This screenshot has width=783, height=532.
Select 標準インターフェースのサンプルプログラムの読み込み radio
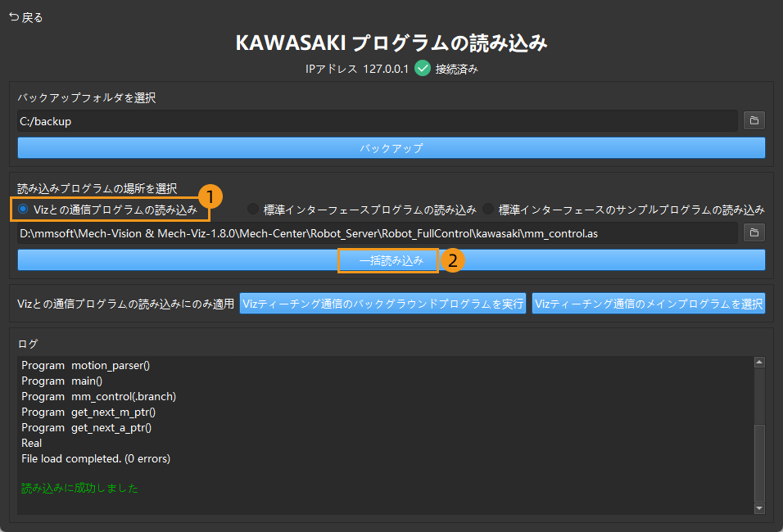pos(488,209)
